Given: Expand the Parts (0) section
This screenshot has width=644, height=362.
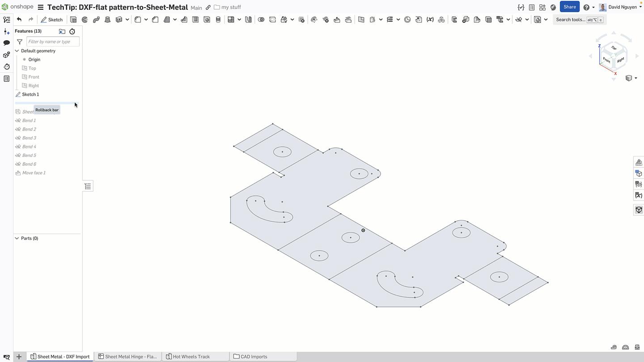Looking at the screenshot, I should pos(17,238).
